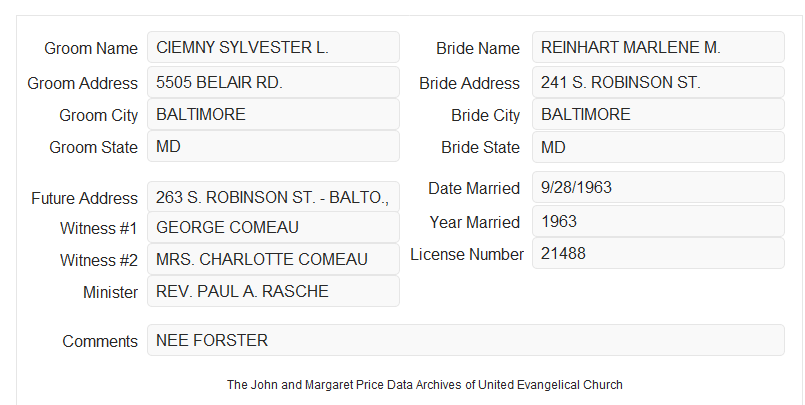
Task: Click the Groom Name field
Action: (x=273, y=47)
